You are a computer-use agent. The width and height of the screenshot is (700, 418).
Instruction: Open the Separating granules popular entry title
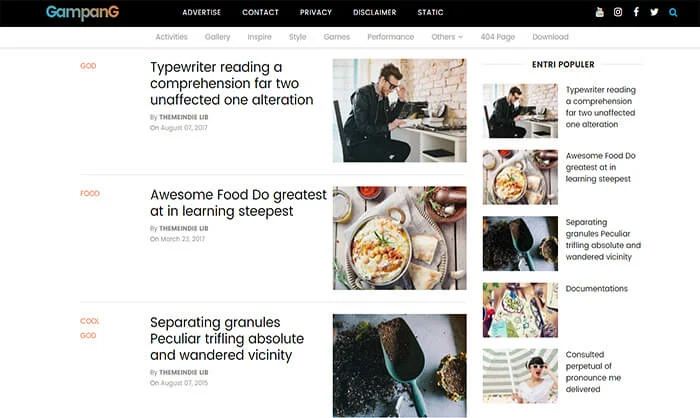click(603, 239)
